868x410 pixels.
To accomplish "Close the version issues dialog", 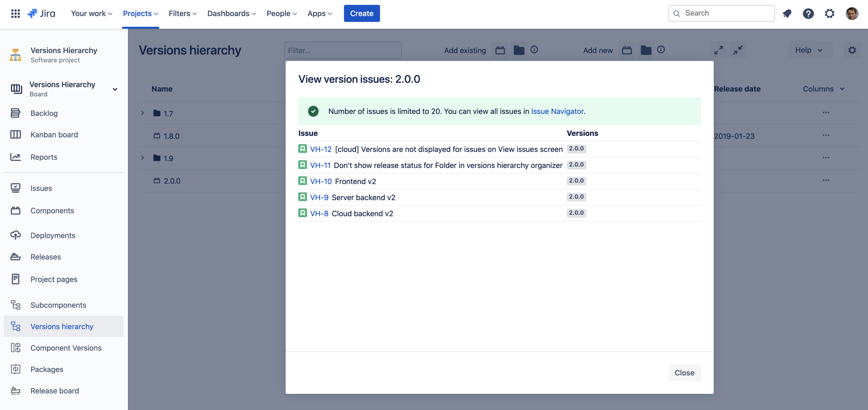I will point(684,373).
